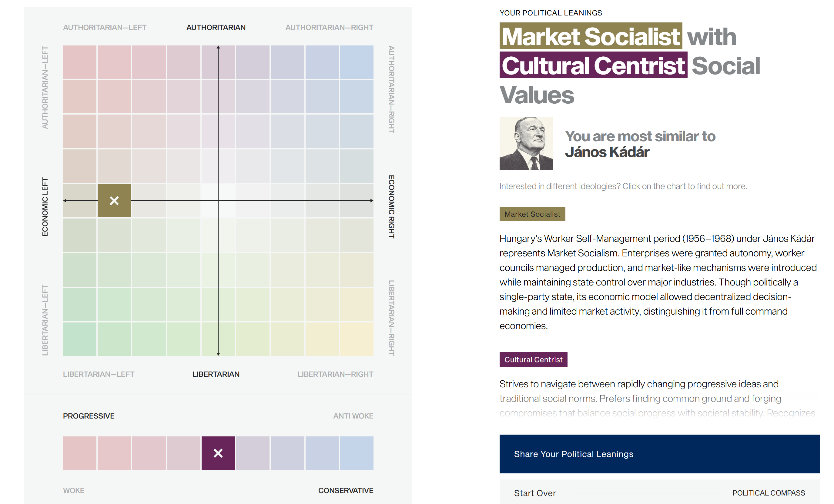Click the right arrowhead of the horizontal axis
The image size is (834, 504).
click(x=372, y=201)
